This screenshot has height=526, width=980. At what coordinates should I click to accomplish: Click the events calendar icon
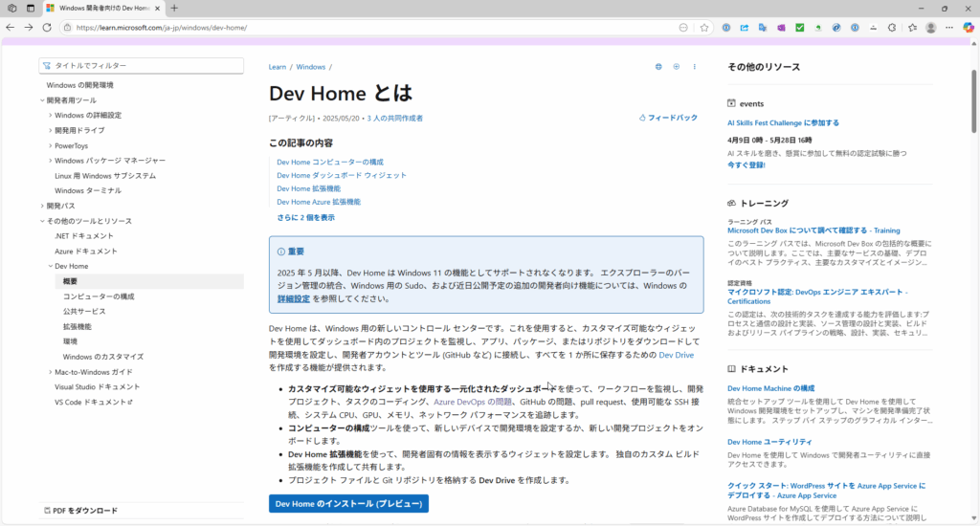731,103
